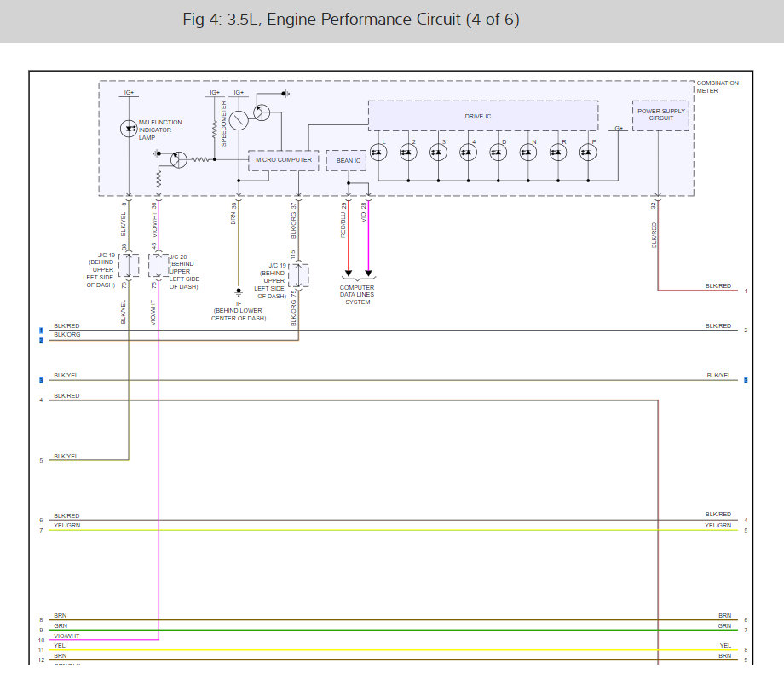Select J/C 19 connector on the BLK/YEL wire
The image size is (784, 691).
[129, 266]
